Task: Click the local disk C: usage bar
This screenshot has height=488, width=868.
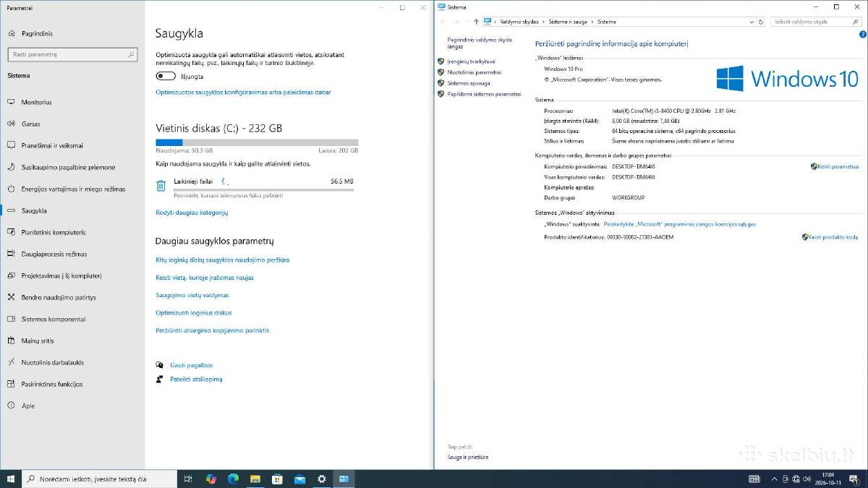Action: coord(257,142)
